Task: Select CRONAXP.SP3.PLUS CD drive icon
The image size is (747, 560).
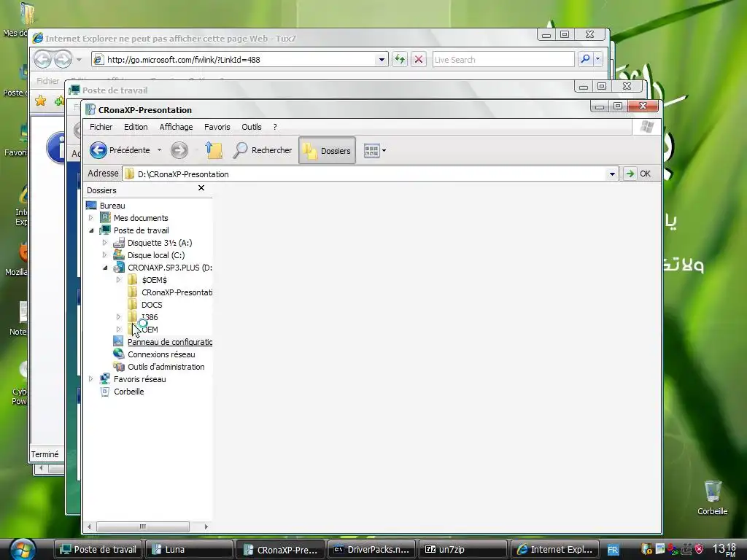Action: pyautogui.click(x=119, y=267)
